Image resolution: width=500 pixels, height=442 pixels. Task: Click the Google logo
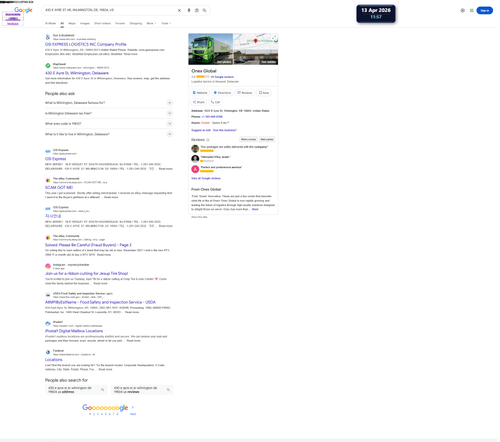tap(23, 10)
